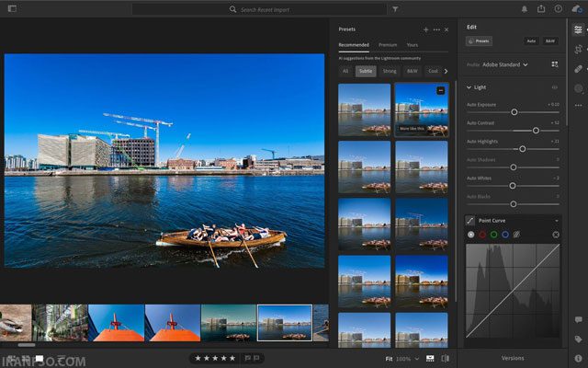Open the filter funnel next to search
Screen dimensions: 588x368
tap(395, 9)
